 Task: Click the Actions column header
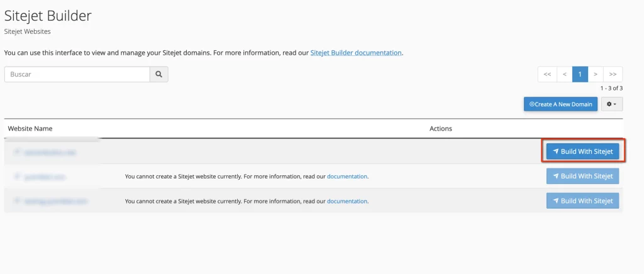coord(441,128)
